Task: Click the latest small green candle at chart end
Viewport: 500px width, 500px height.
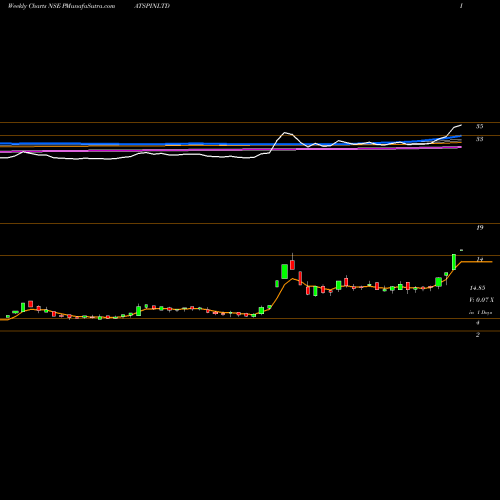Action: 462,250
